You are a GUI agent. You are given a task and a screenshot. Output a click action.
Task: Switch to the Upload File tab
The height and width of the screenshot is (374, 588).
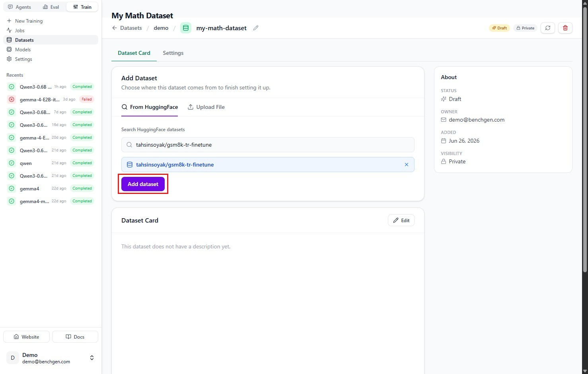pos(206,107)
